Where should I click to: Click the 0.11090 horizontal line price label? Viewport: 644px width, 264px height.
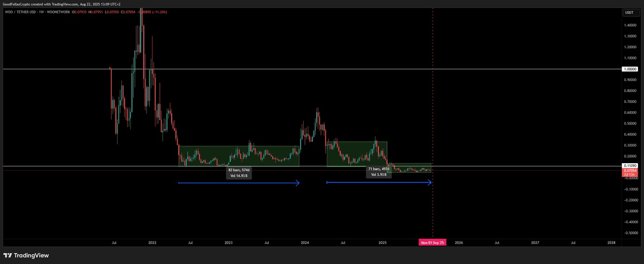coord(630,166)
